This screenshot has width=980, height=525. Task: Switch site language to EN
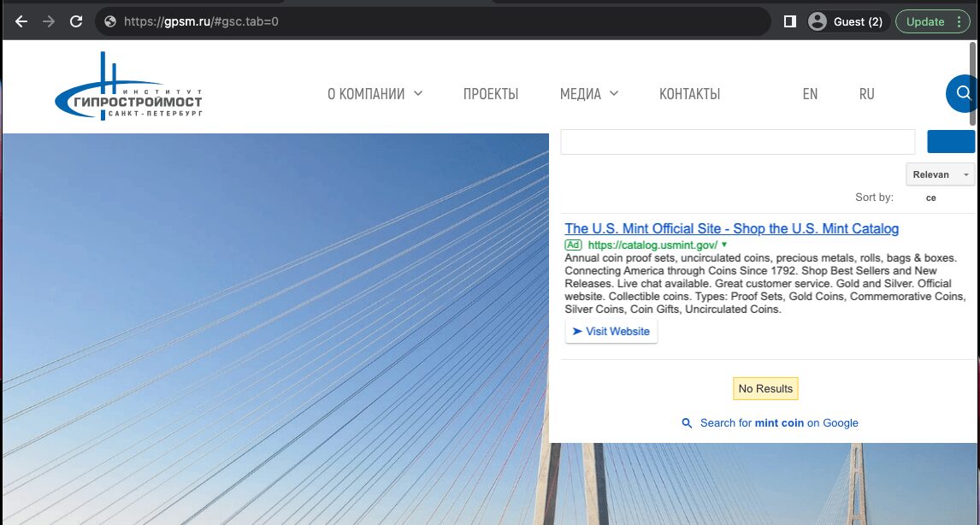[x=810, y=94]
